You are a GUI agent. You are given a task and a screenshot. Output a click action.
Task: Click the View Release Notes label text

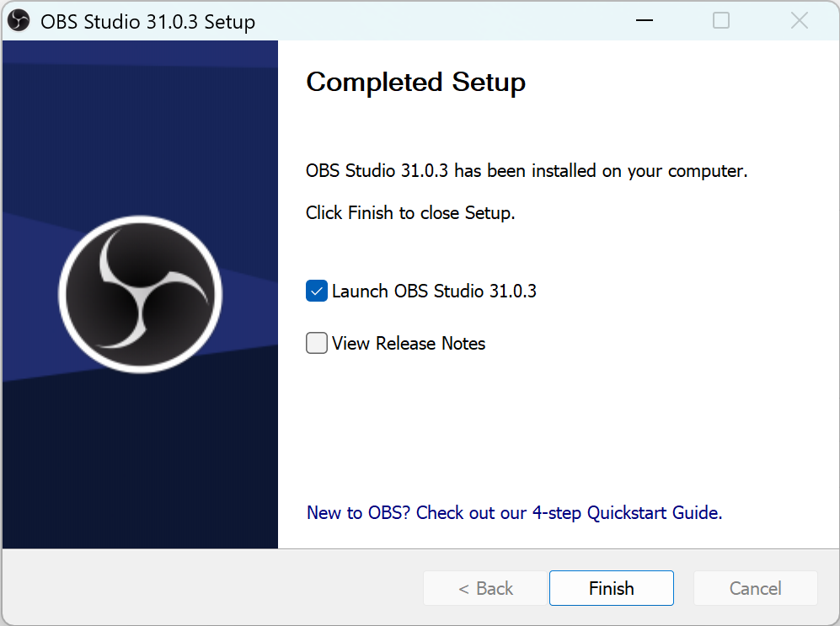(x=409, y=343)
